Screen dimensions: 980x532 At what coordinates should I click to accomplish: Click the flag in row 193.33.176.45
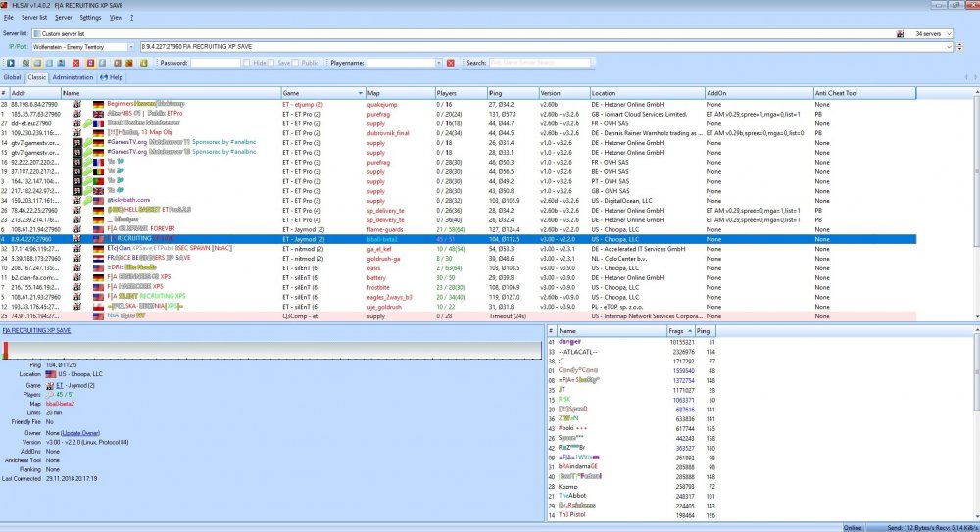[x=98, y=307]
